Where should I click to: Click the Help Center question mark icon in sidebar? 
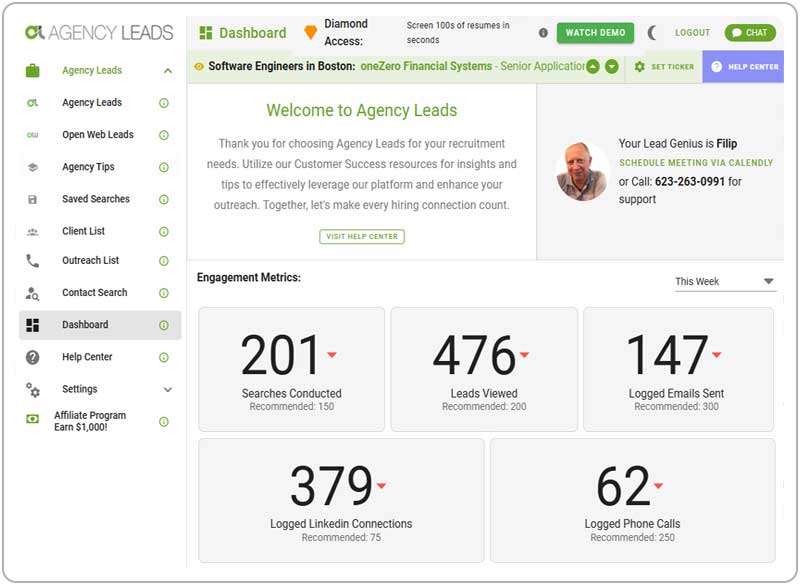pyautogui.click(x=32, y=358)
